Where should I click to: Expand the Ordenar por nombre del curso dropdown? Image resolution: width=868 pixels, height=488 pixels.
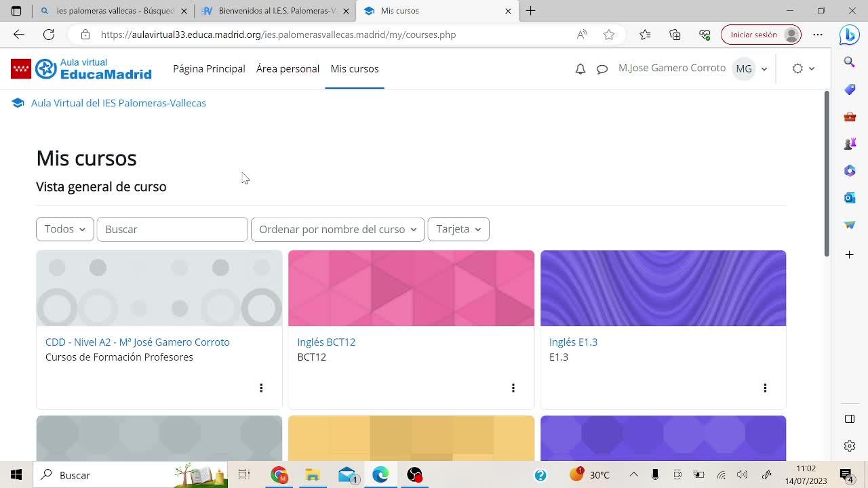click(x=338, y=229)
